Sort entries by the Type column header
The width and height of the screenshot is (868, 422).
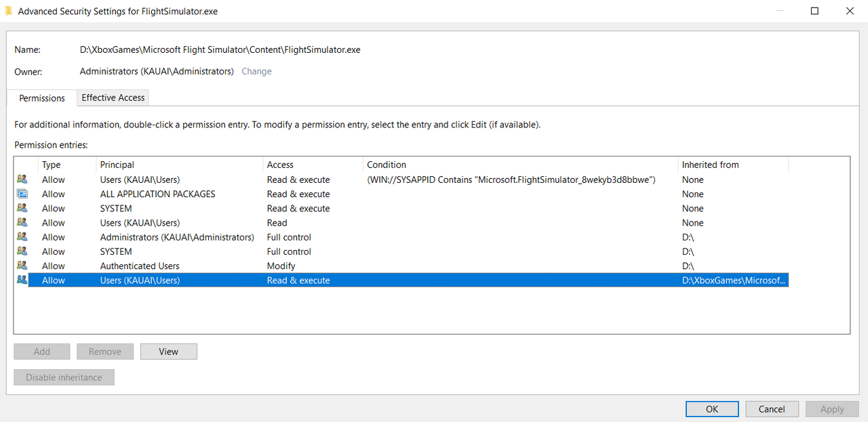click(x=67, y=165)
